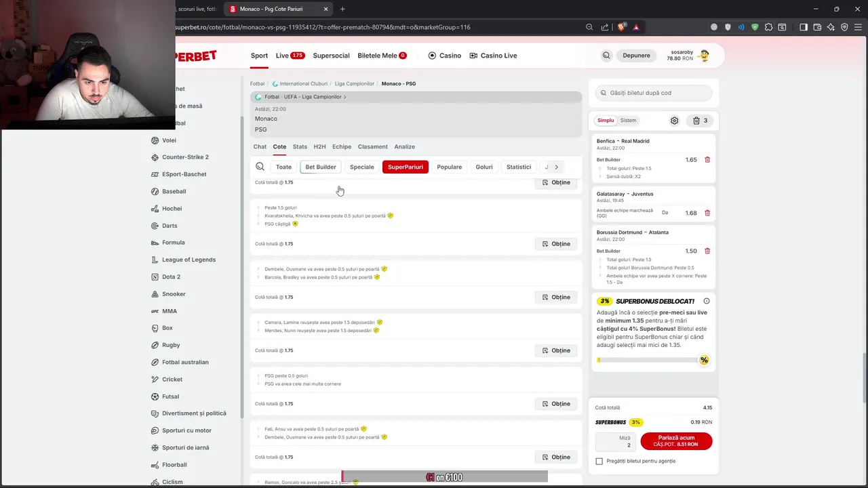The image size is (868, 488).
Task: Open Biletele Mele tab
Action: [x=382, y=56]
